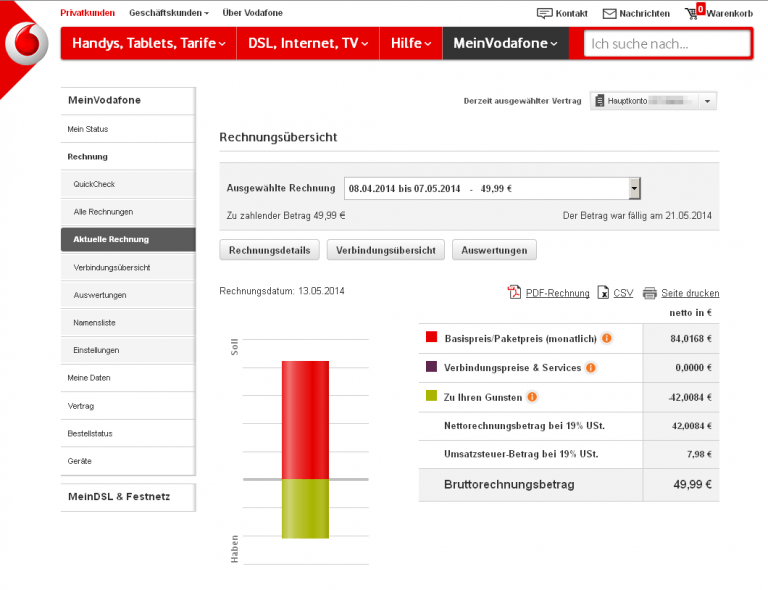Open QuickCheck in sidebar
The image size is (768, 590).
[128, 184]
